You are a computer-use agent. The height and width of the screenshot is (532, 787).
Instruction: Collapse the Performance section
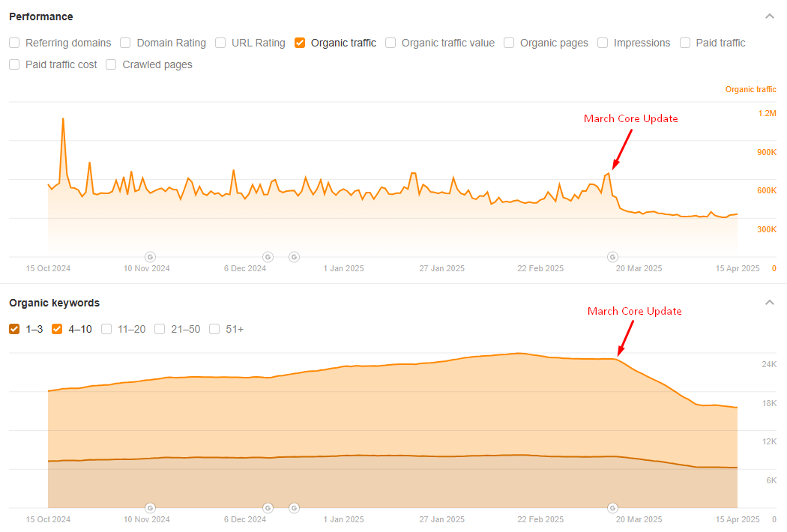coord(769,16)
